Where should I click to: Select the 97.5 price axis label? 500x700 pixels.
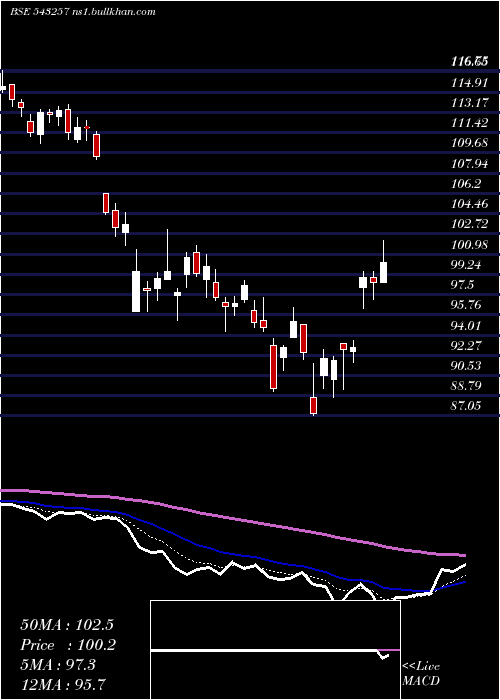(x=462, y=285)
